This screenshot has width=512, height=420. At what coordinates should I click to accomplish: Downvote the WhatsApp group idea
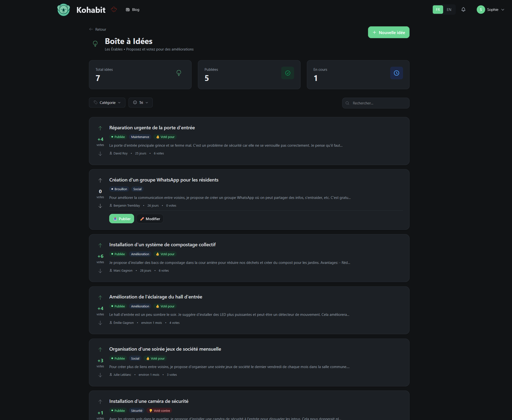(100, 206)
